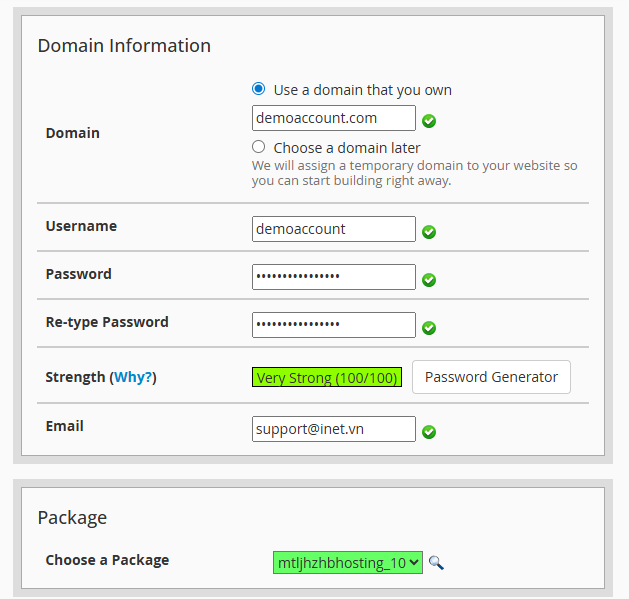Click the Package section heading
The image size is (629, 599).
pos(72,518)
